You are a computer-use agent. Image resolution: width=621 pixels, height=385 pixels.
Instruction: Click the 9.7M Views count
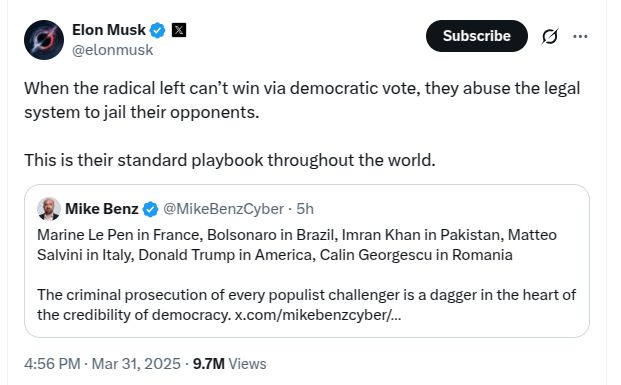pos(230,364)
